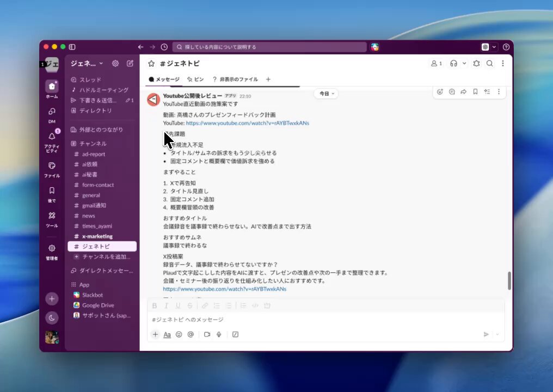
Task: Click the round plus create button in rail
Action: 52,299
